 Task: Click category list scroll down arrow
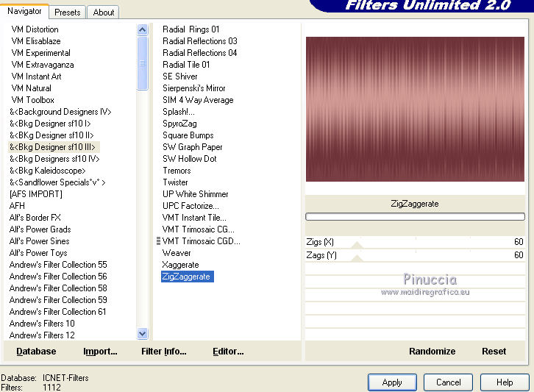click(x=143, y=334)
